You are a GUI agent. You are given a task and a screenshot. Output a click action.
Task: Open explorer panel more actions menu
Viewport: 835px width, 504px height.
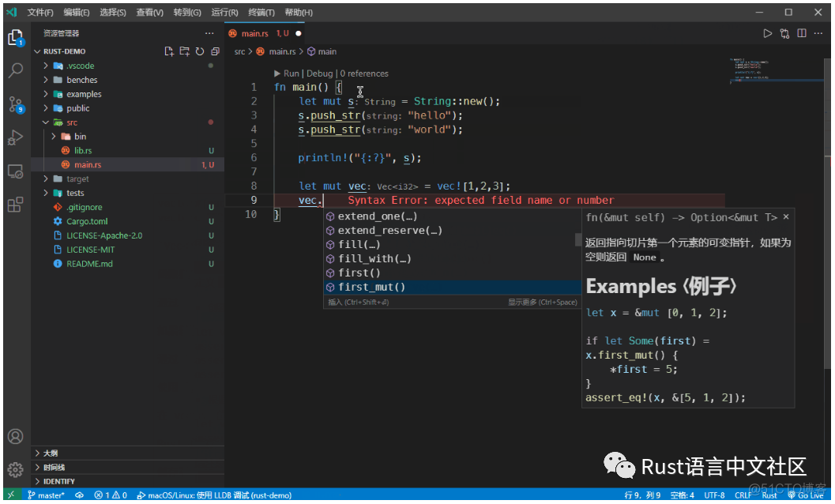click(x=209, y=33)
